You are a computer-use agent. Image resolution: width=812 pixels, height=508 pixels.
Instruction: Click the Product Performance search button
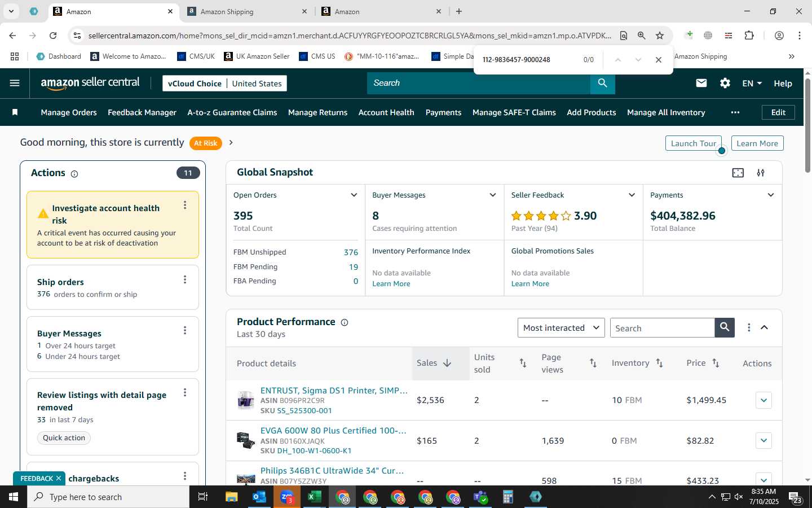click(725, 327)
